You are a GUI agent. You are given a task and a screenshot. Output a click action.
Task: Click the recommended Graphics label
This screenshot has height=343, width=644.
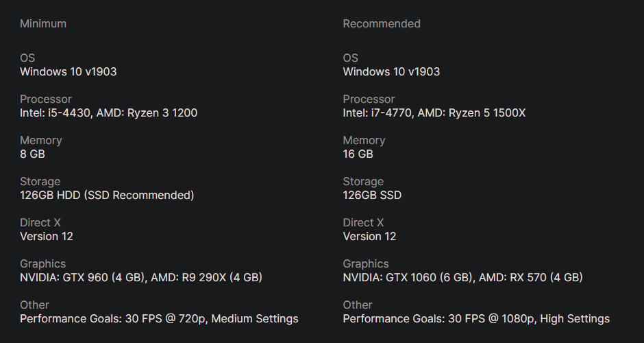pyautogui.click(x=366, y=263)
